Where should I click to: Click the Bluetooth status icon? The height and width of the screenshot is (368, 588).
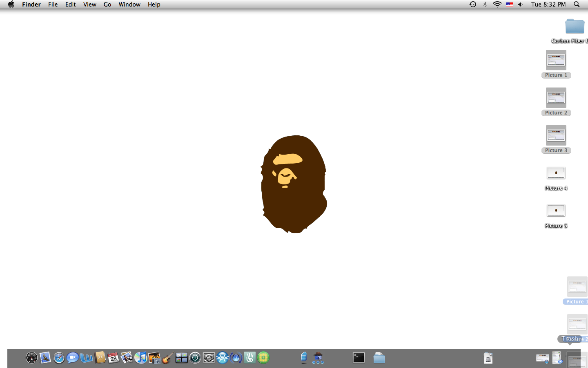(485, 4)
